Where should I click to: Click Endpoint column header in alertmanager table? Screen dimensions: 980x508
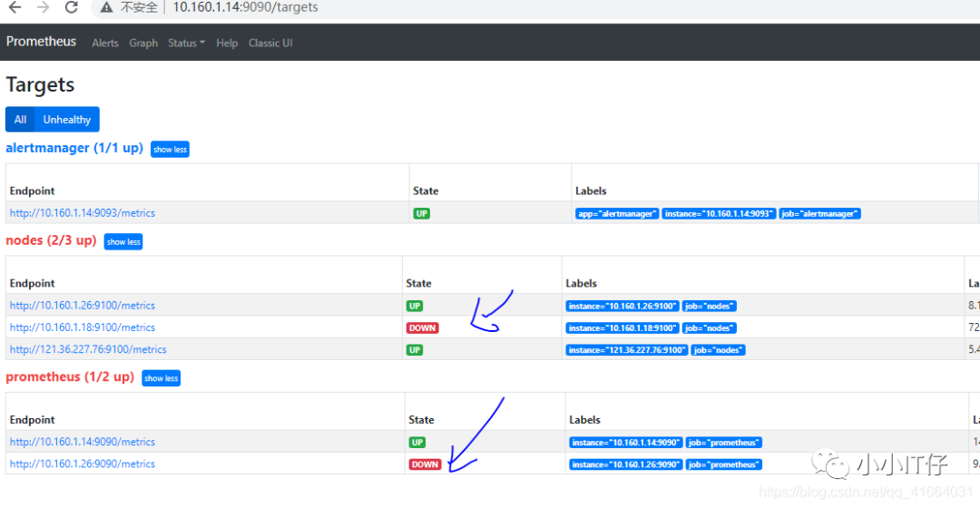pos(32,190)
